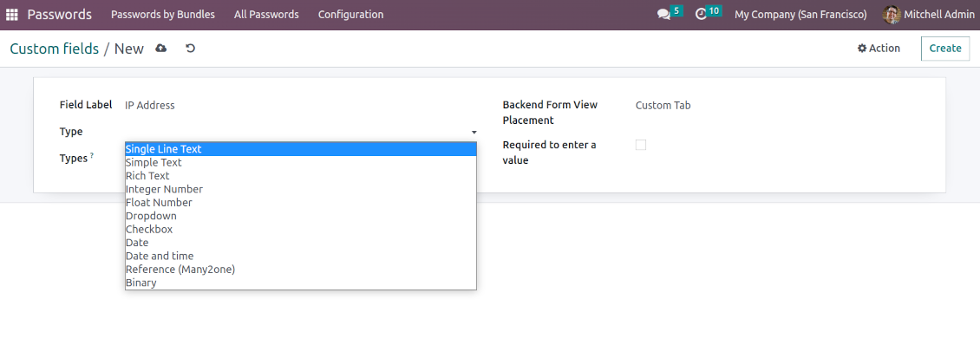Choose Binary type option
The image size is (980, 358).
pos(301,283)
